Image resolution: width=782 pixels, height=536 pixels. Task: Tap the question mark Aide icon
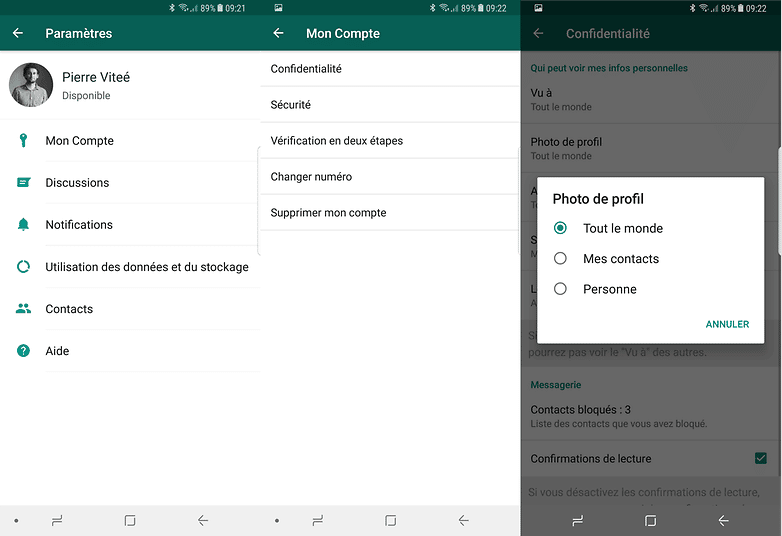coord(23,351)
